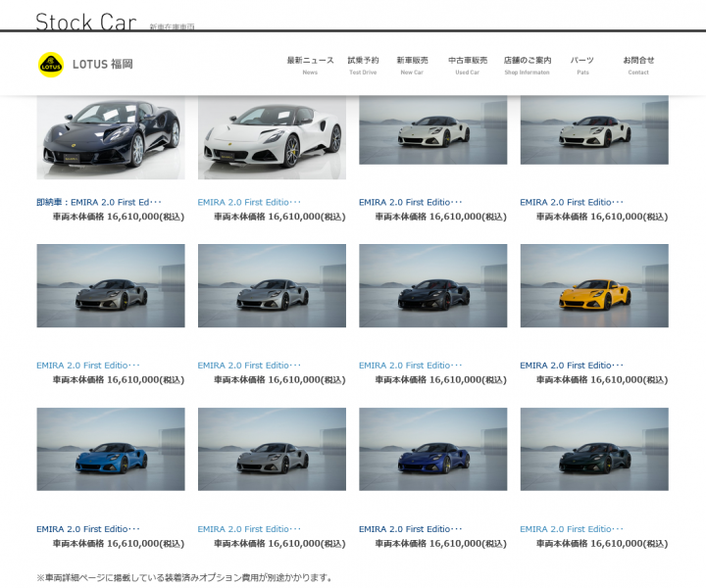Click EMIRA link under black car

point(410,366)
